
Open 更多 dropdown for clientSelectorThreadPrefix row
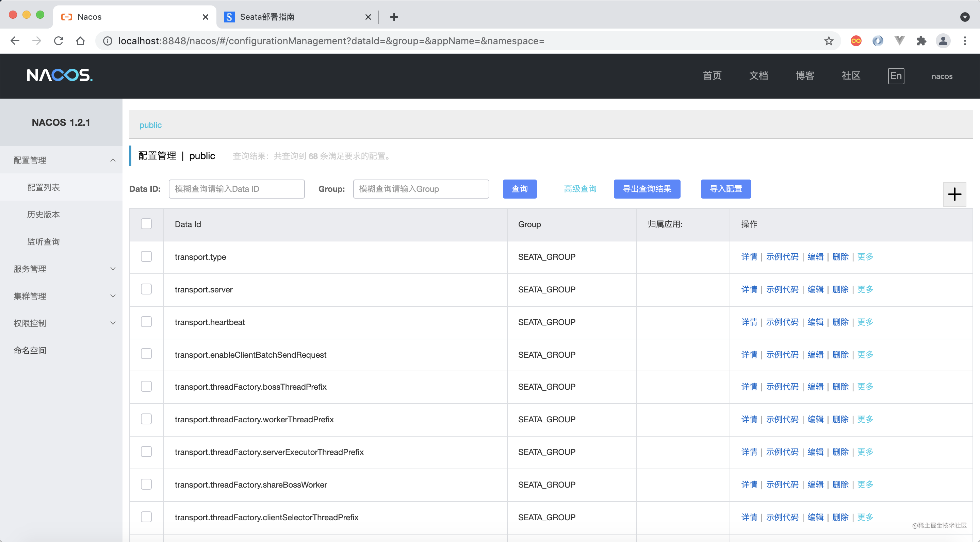pyautogui.click(x=865, y=517)
